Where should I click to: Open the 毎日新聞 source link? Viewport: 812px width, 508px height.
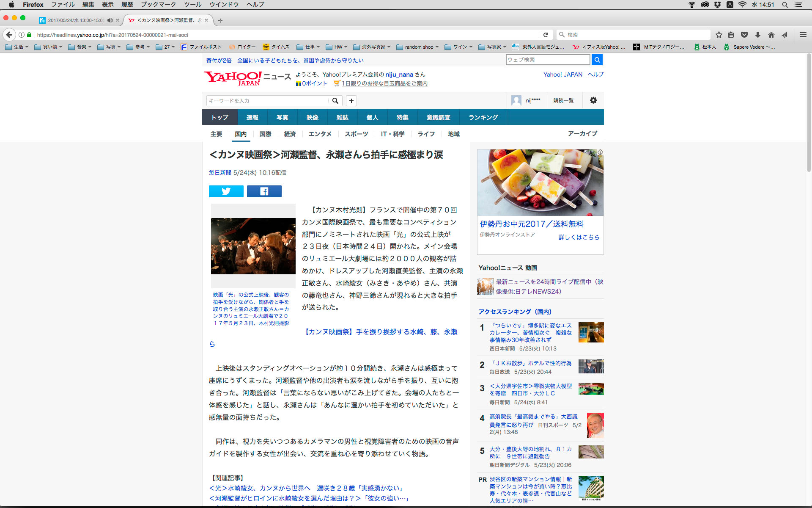219,173
